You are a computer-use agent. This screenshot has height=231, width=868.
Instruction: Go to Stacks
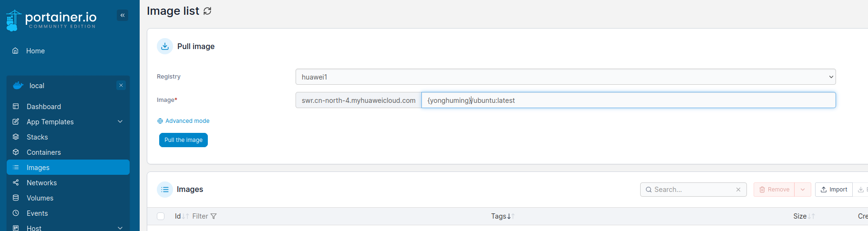pos(37,137)
